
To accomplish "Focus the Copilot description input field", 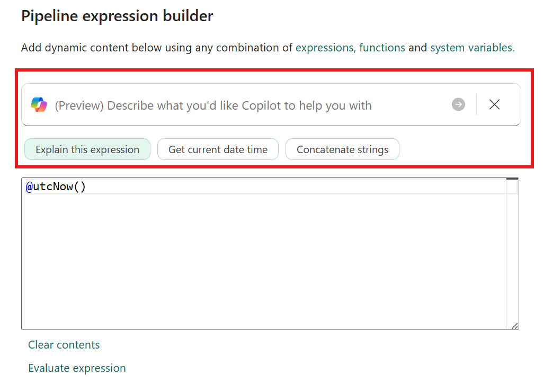I will point(238,105).
